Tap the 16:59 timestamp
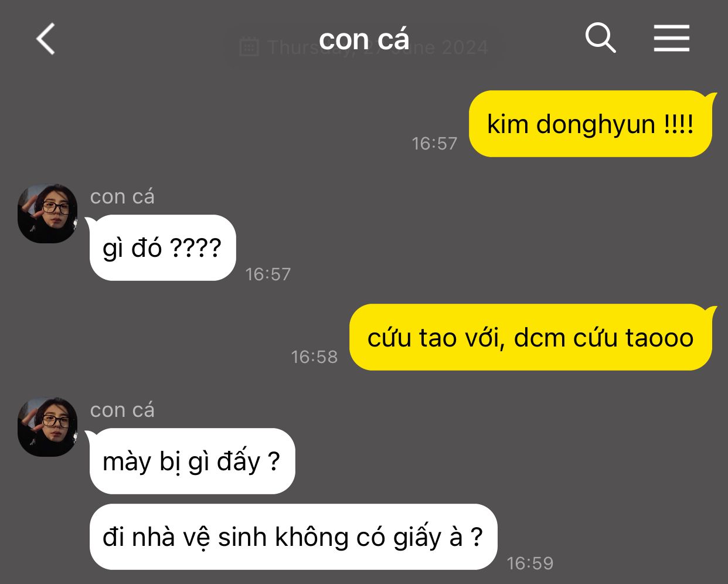The width and height of the screenshot is (728, 584). [530, 563]
